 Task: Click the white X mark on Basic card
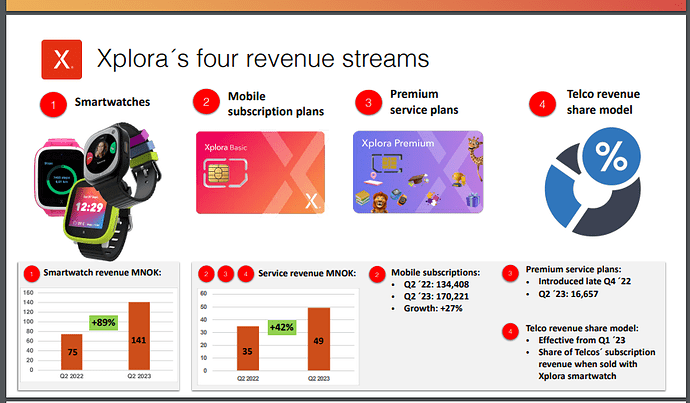(x=312, y=202)
